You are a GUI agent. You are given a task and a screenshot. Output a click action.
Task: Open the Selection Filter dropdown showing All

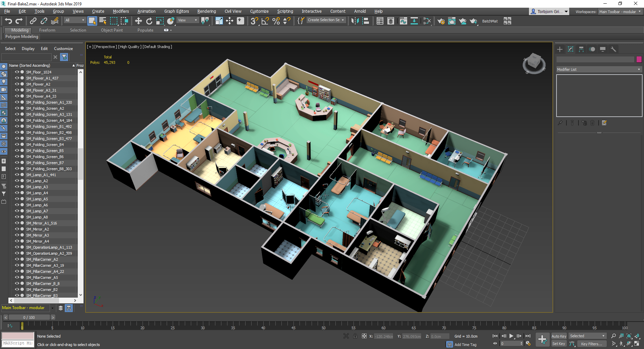coord(74,20)
